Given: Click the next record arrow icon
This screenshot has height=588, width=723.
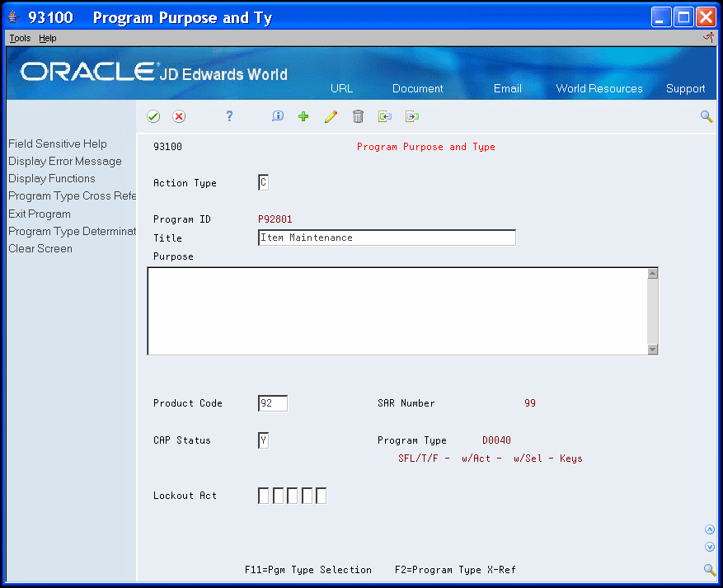Looking at the screenshot, I should pos(412,116).
